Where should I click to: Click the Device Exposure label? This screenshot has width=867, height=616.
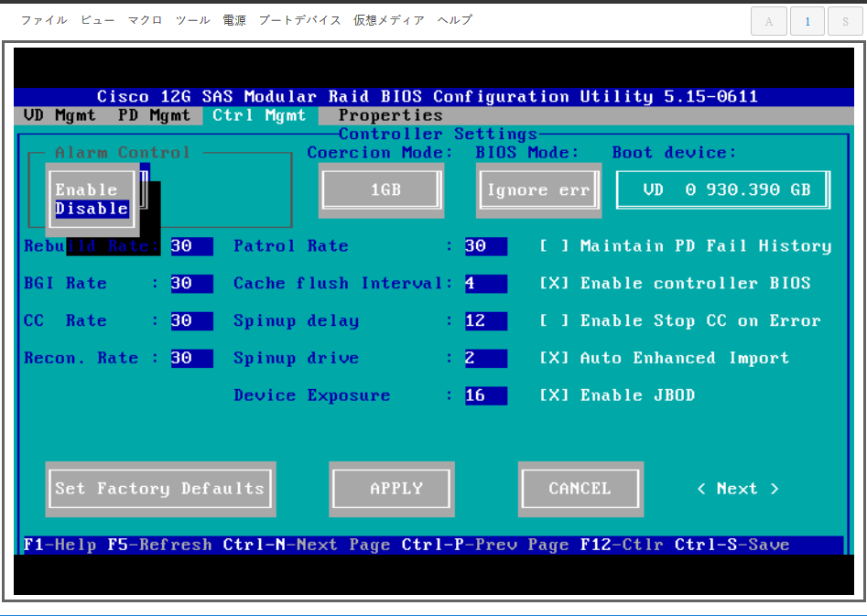tap(312, 395)
